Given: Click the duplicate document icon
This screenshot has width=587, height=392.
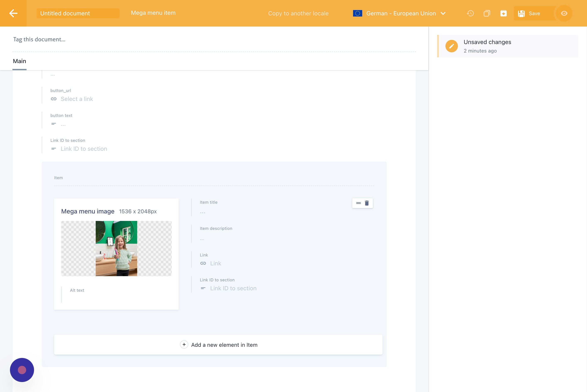Looking at the screenshot, I should pos(487,13).
